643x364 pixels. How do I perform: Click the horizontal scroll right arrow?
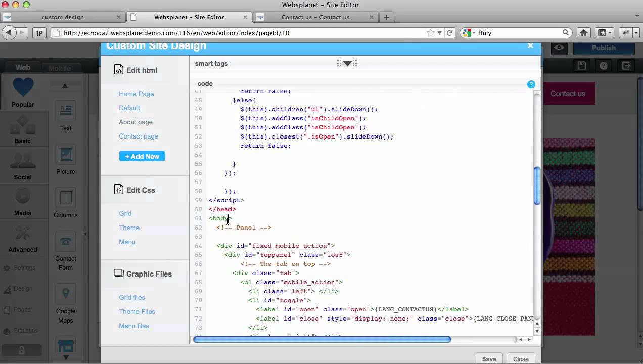pyautogui.click(x=529, y=340)
